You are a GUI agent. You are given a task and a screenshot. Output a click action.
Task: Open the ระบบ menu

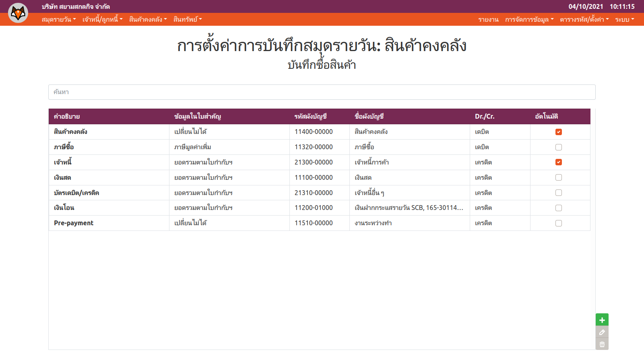coord(624,19)
